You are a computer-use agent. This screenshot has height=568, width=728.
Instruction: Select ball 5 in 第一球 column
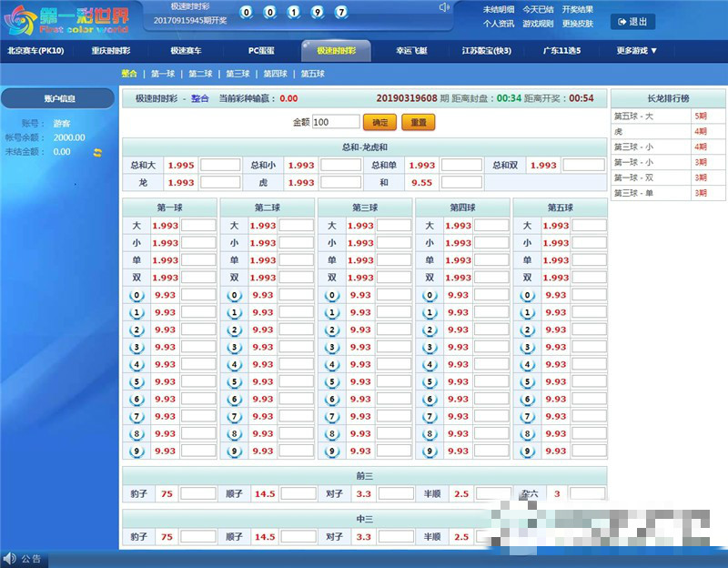pyautogui.click(x=136, y=381)
